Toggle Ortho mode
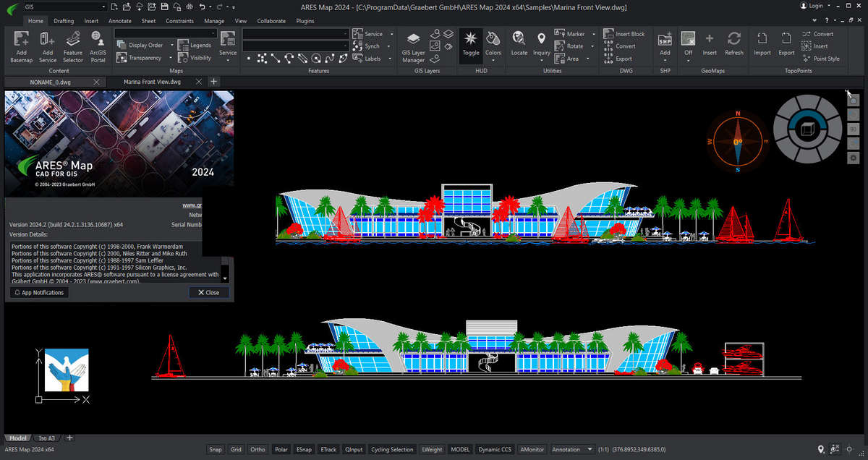The height and width of the screenshot is (460, 868). point(258,449)
